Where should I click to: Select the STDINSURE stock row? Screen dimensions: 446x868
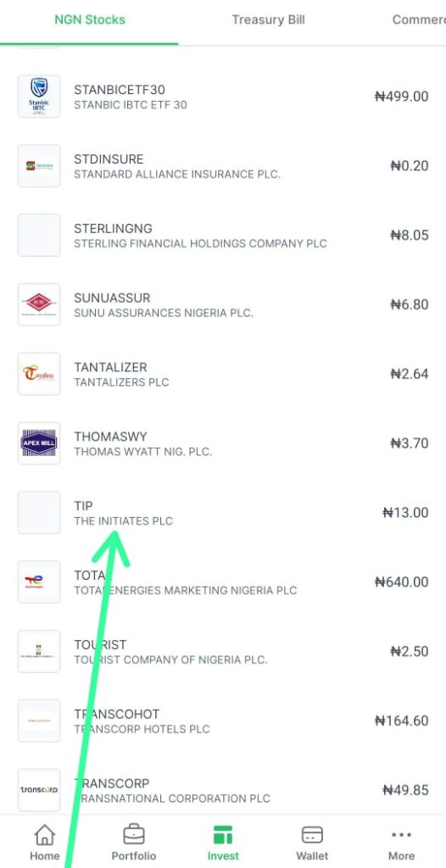coord(223,166)
